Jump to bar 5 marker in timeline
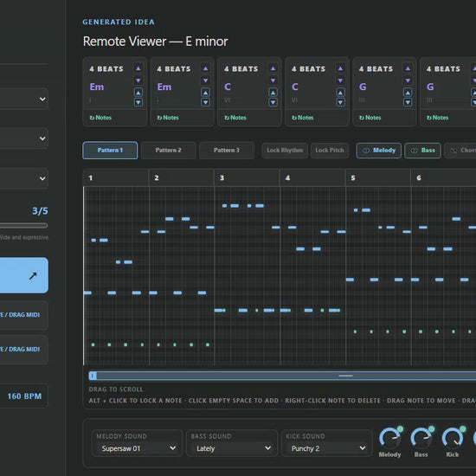The height and width of the screenshot is (476, 476). point(353,178)
